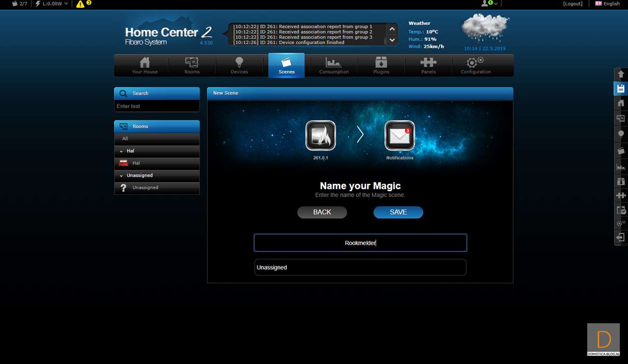Select the Hal room with sofa icon
This screenshot has height=364, width=628.
point(157,163)
